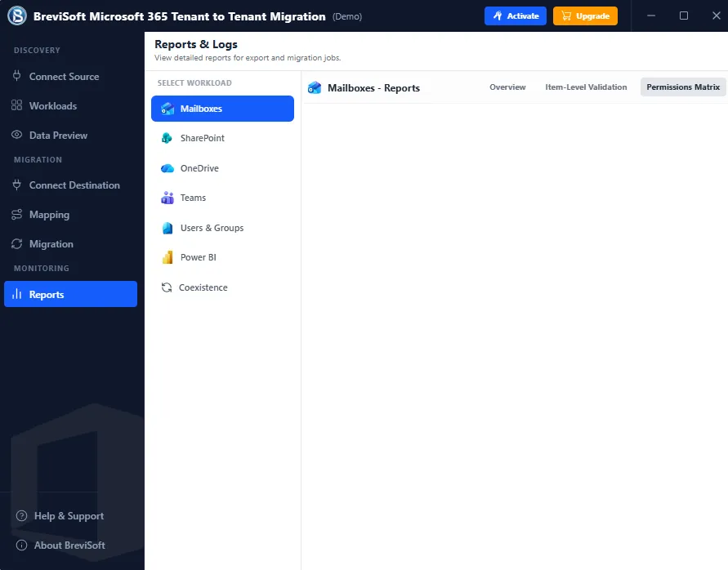Click the OneDrive cloud icon
The width and height of the screenshot is (728, 570).
click(167, 168)
